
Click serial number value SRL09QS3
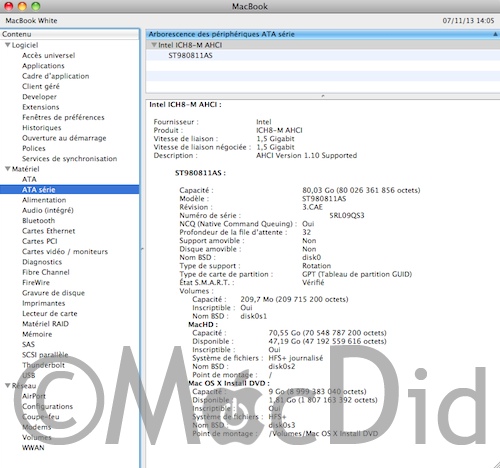click(x=347, y=216)
